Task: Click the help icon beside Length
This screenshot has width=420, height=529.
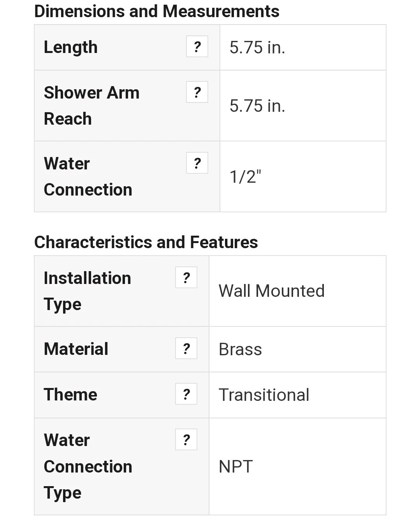Action: click(x=197, y=47)
